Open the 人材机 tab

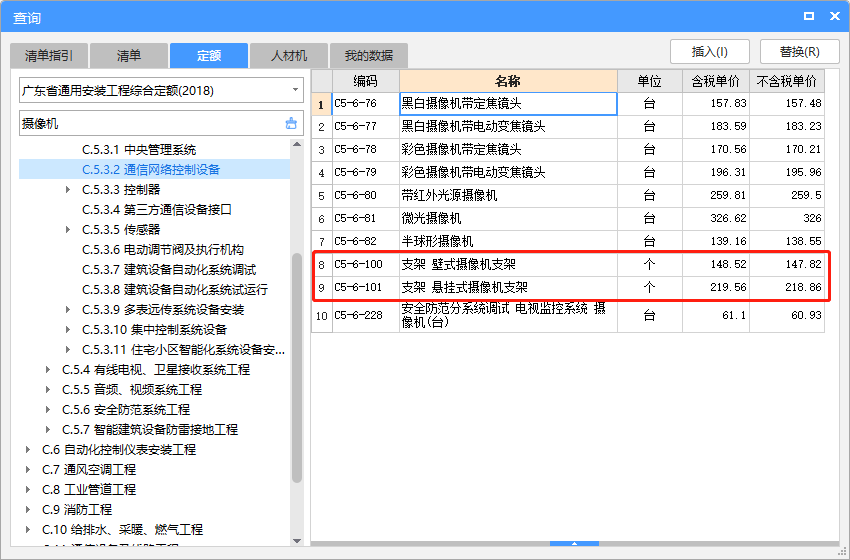289,55
